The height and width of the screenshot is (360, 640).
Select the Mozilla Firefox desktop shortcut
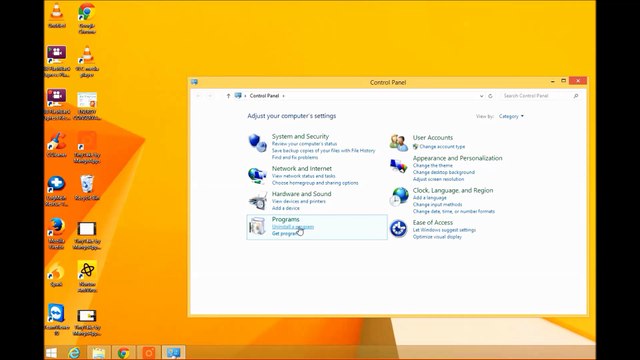(x=57, y=234)
